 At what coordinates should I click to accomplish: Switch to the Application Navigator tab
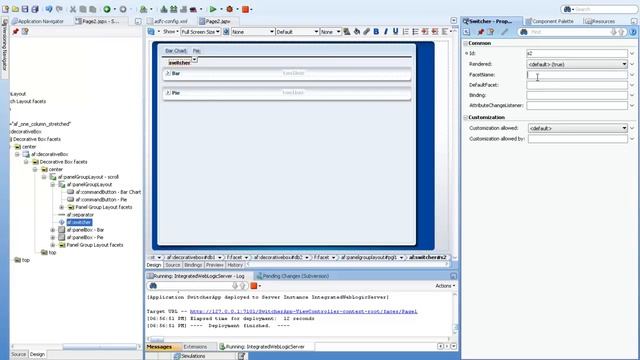tap(38, 21)
